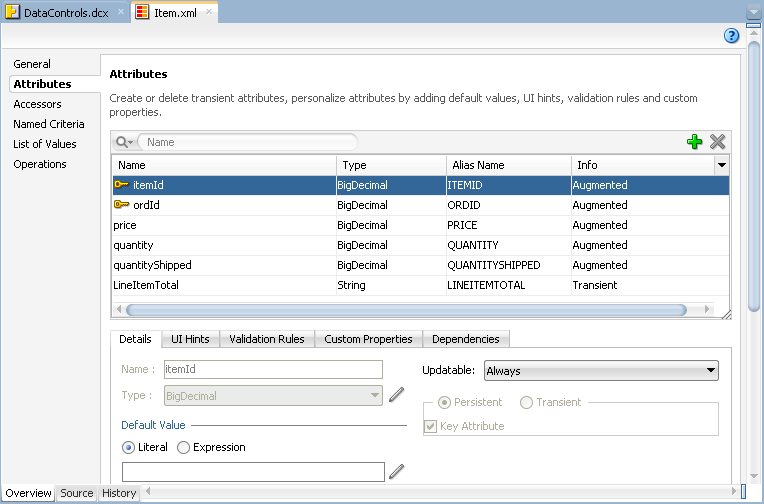Switch to the Validation Rules tab
This screenshot has height=504, width=764.
(267, 339)
